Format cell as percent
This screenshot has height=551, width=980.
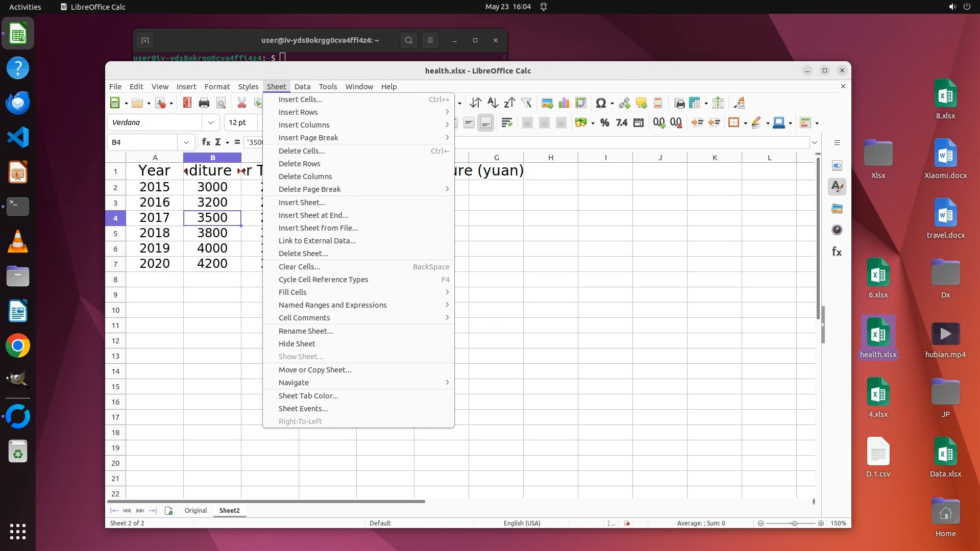(605, 122)
